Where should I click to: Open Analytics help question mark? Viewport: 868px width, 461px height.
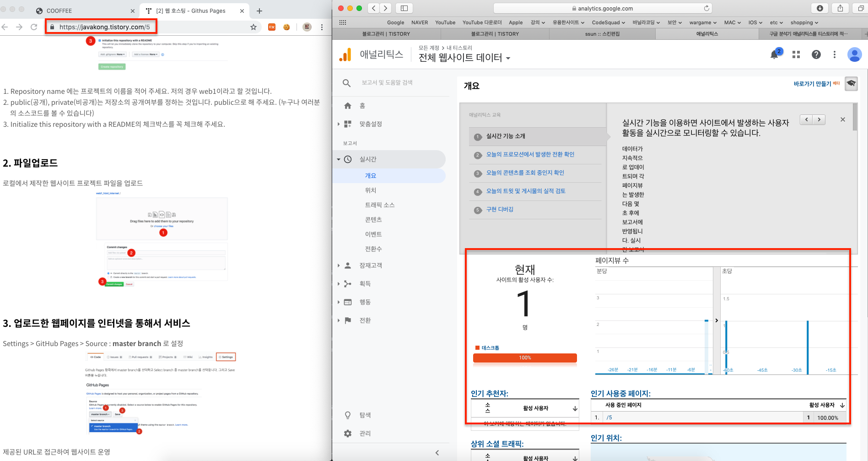(x=816, y=54)
